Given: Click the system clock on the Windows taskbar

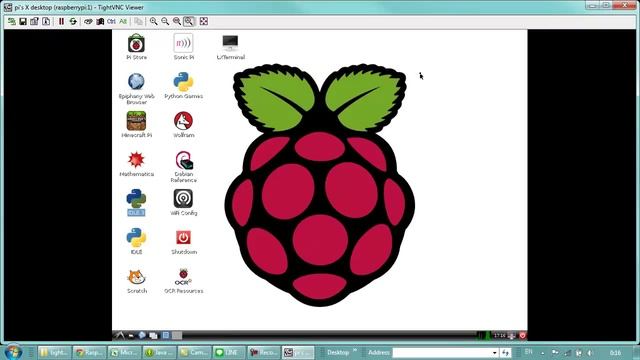Looking at the screenshot, I should [x=616, y=353].
